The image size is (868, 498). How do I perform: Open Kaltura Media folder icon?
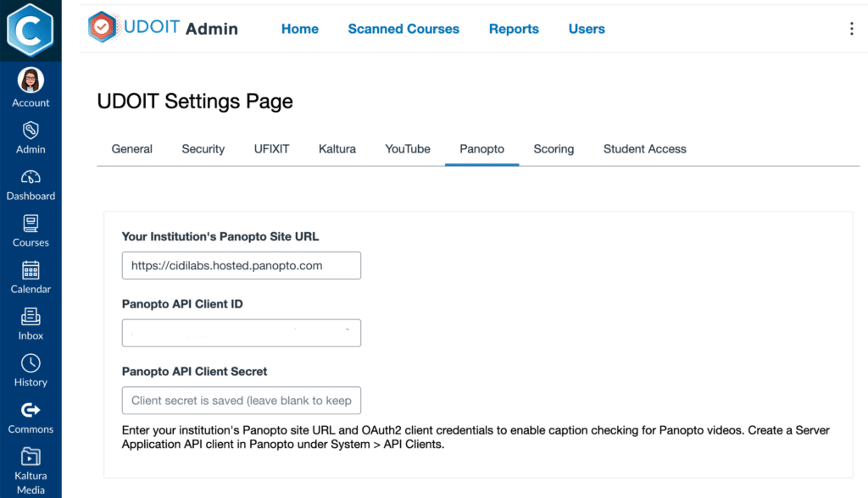coord(31,456)
